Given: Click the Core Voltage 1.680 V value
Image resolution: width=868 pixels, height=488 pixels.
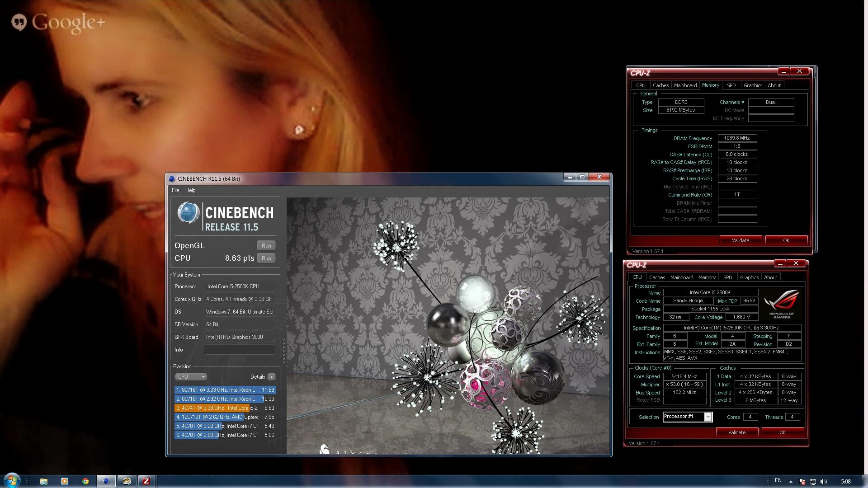Looking at the screenshot, I should pos(741,317).
